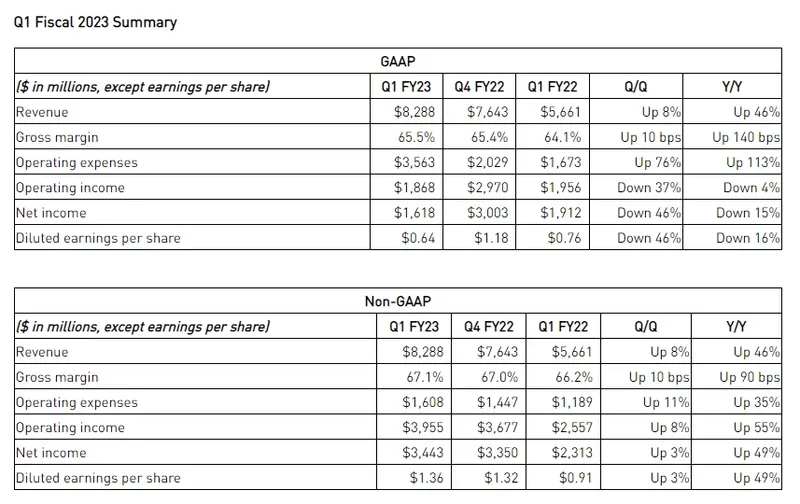Click the 'Q1 Fiscal 2023 Summary' heading
The height and width of the screenshot is (504, 800).
tap(96, 22)
